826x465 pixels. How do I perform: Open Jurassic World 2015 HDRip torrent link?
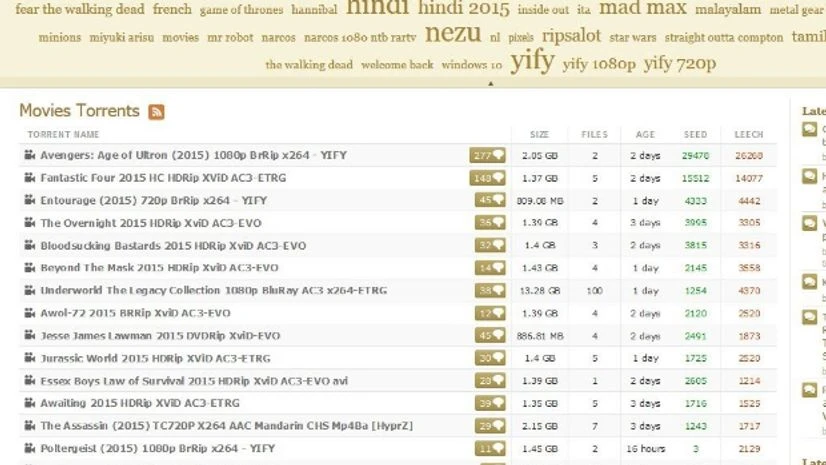[155, 359]
